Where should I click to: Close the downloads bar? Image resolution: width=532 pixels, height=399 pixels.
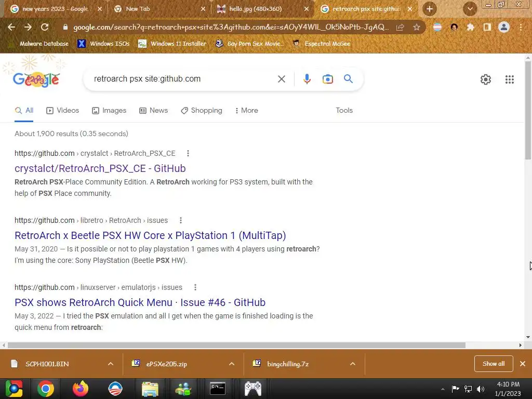(x=523, y=364)
